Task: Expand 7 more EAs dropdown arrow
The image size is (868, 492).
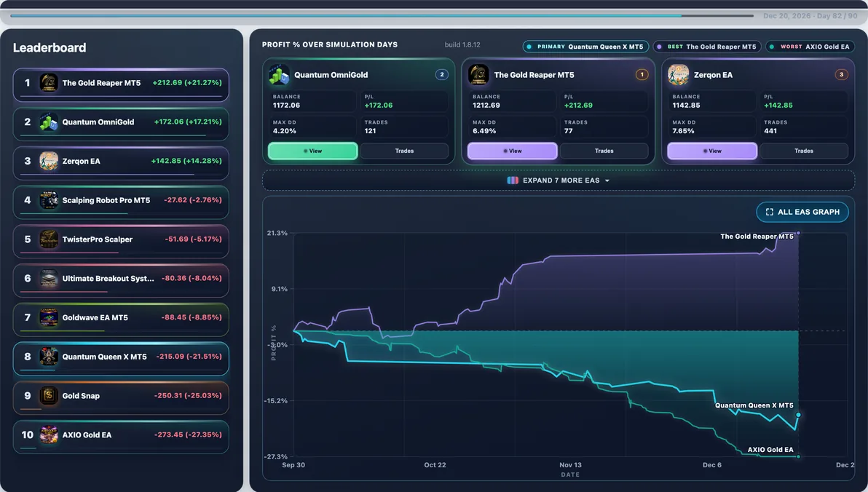Action: (607, 181)
